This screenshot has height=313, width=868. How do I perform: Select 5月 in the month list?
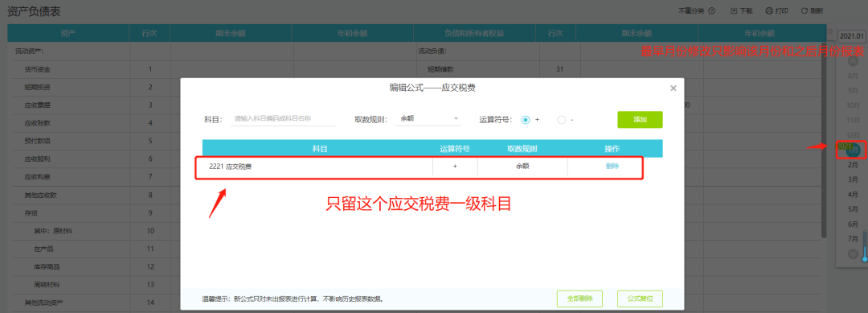(x=853, y=209)
